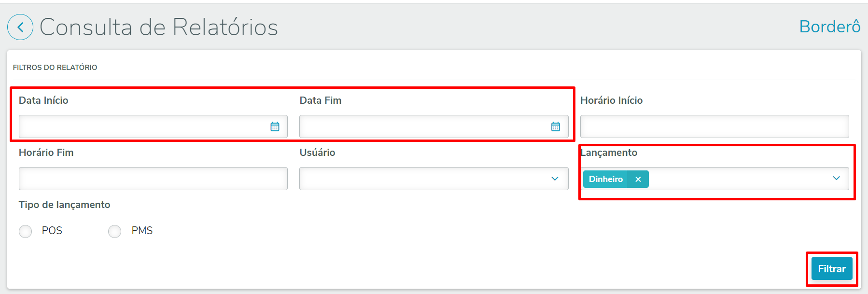Image resolution: width=868 pixels, height=294 pixels.
Task: Open the Data Fim calendar picker
Action: click(556, 126)
